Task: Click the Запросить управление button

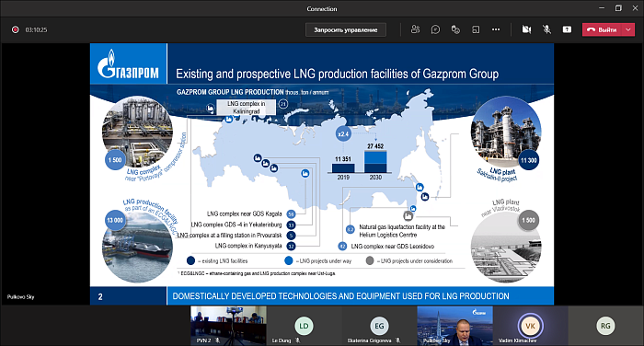Action: (x=345, y=29)
